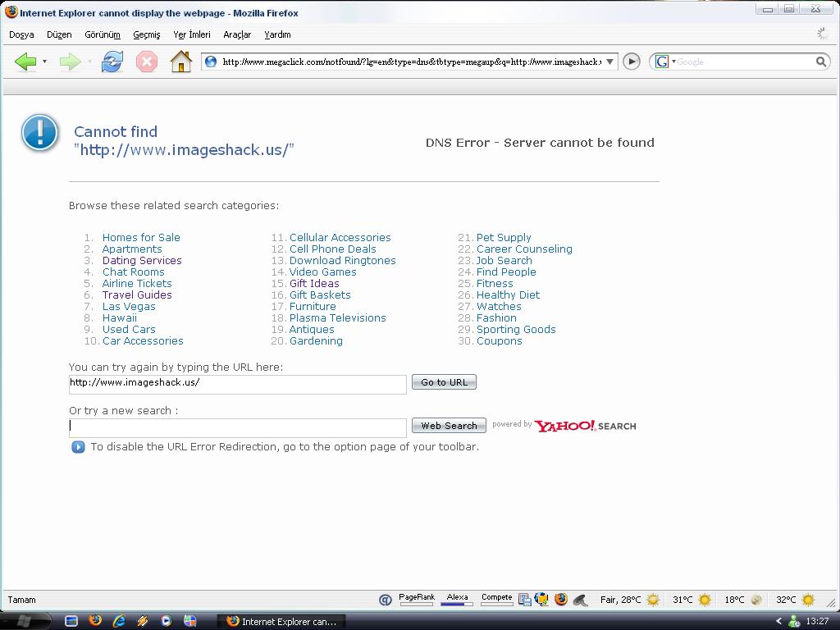Click the gray shark fin status bar icon

[x=580, y=600]
